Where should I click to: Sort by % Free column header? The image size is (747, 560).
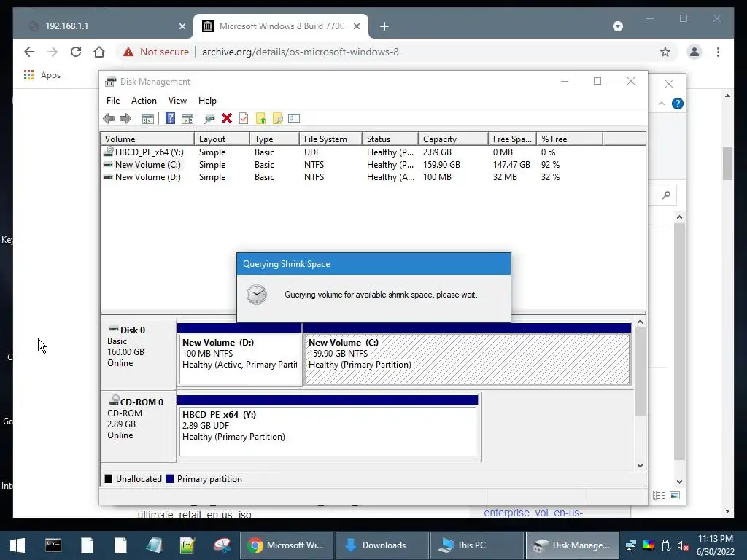click(569, 139)
